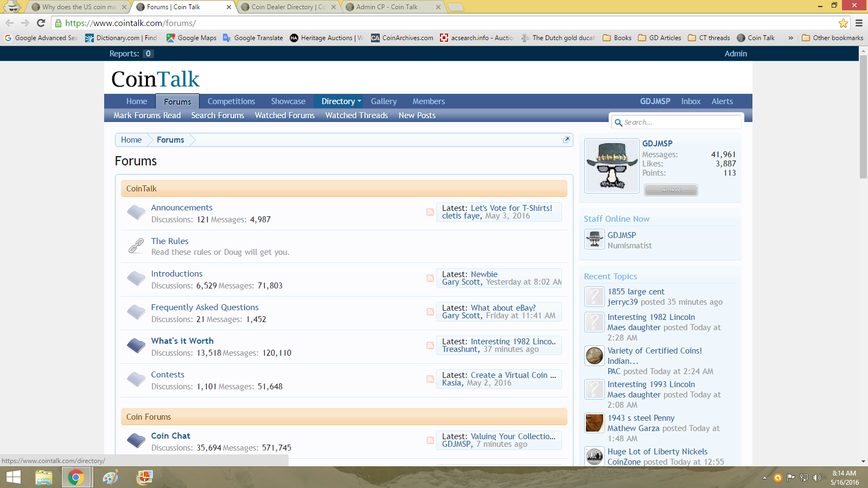
Task: Click the link icon beside The Rules
Action: (x=136, y=246)
